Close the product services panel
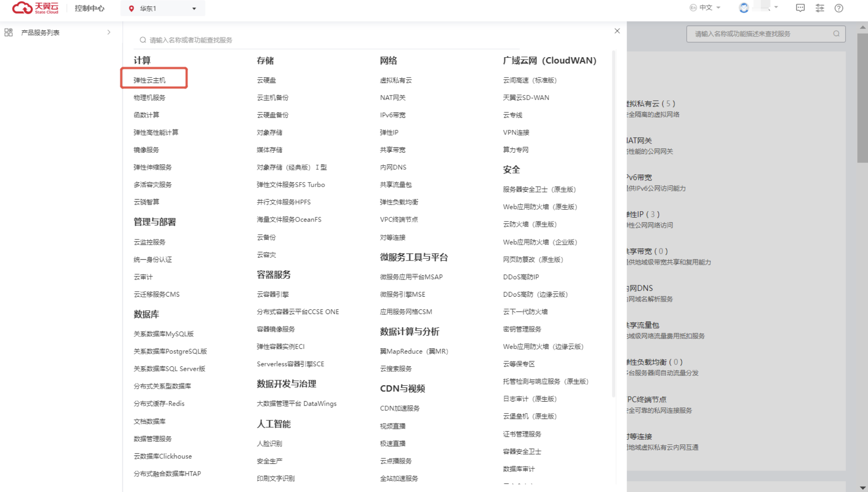This screenshot has height=492, width=868. (x=617, y=31)
